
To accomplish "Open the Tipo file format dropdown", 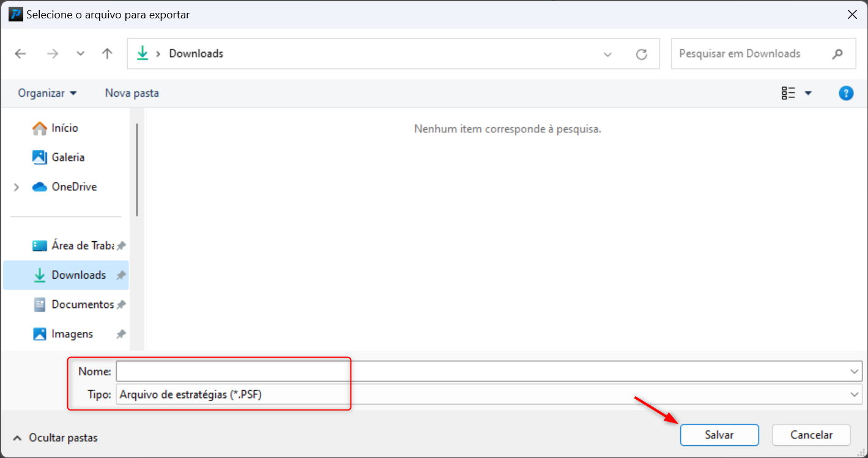I will pos(855,394).
